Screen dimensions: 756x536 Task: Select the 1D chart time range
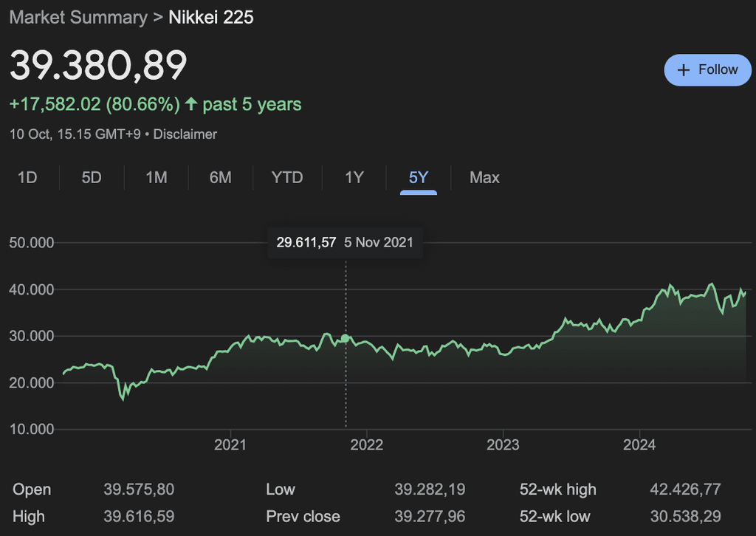pos(27,177)
